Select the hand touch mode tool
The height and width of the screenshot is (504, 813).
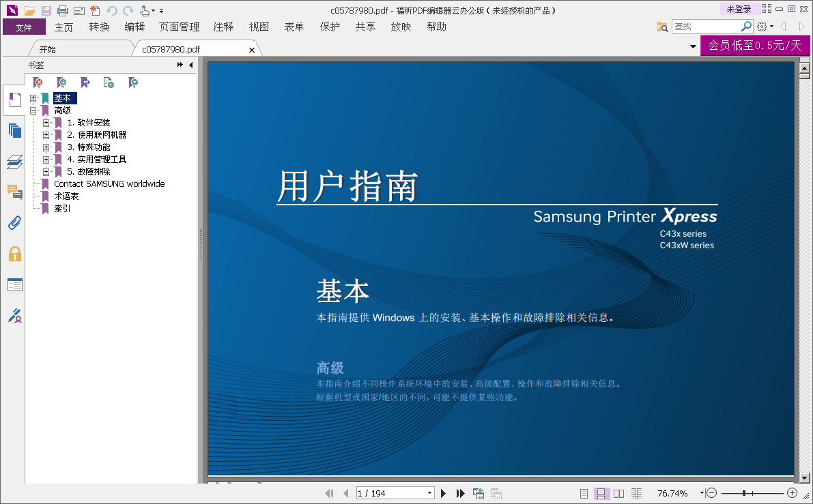(x=145, y=10)
